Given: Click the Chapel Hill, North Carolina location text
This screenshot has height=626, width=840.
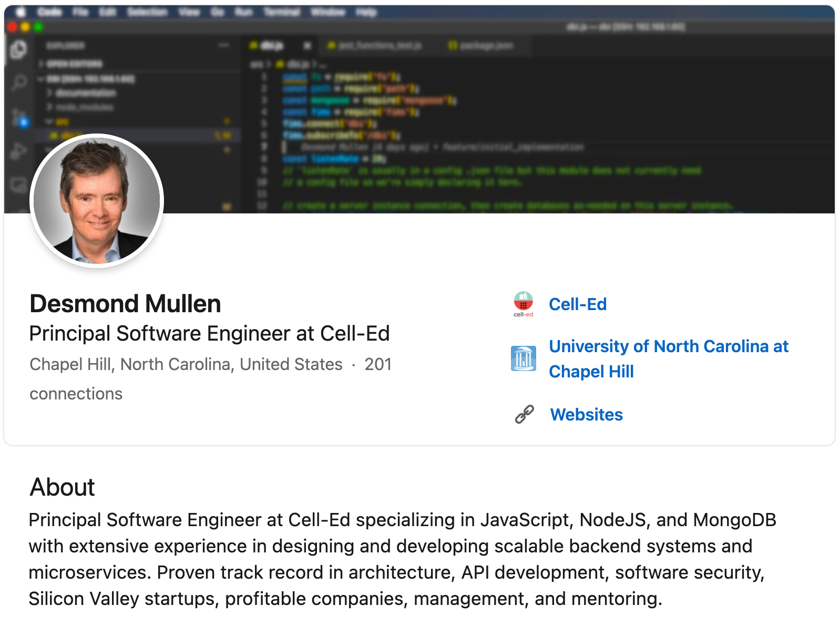Looking at the screenshot, I should click(x=186, y=364).
